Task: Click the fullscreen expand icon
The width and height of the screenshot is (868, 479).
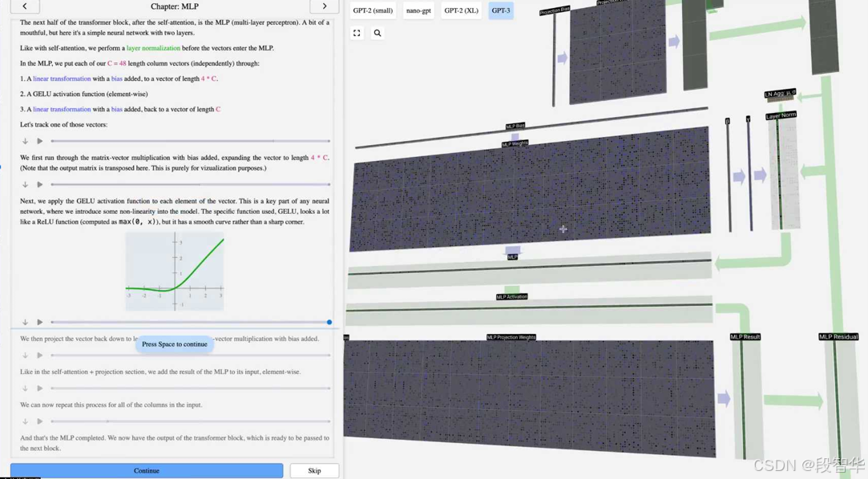Action: 357,33
